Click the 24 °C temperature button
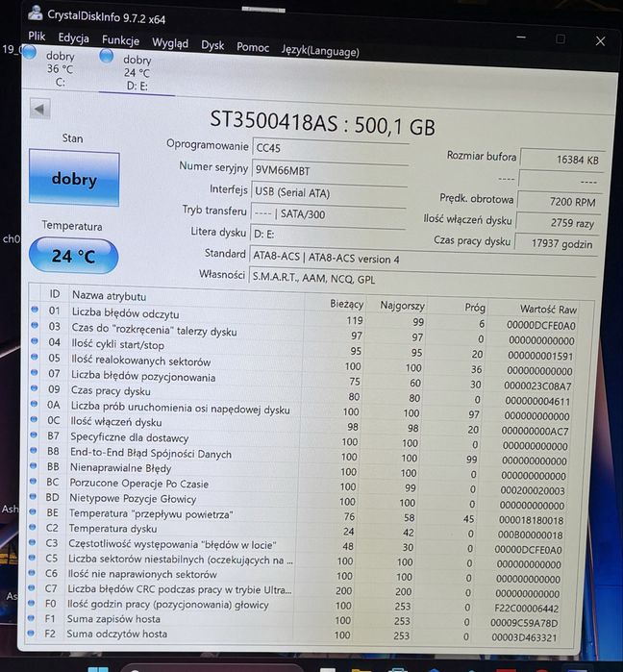This screenshot has width=623, height=672. [x=74, y=257]
